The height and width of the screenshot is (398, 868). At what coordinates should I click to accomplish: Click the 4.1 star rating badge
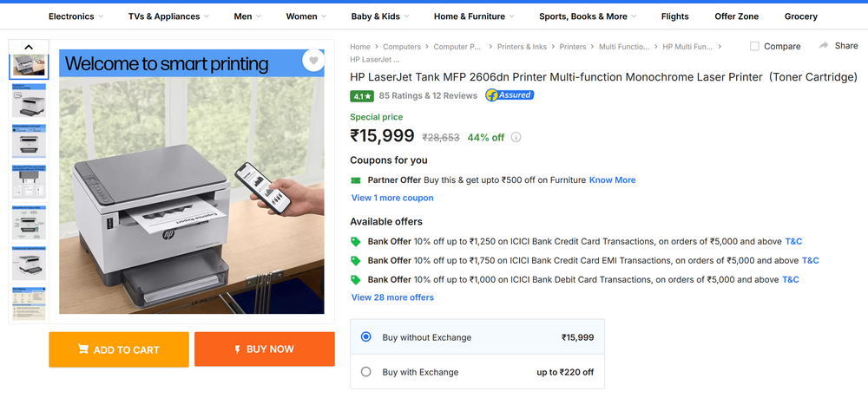pyautogui.click(x=362, y=96)
